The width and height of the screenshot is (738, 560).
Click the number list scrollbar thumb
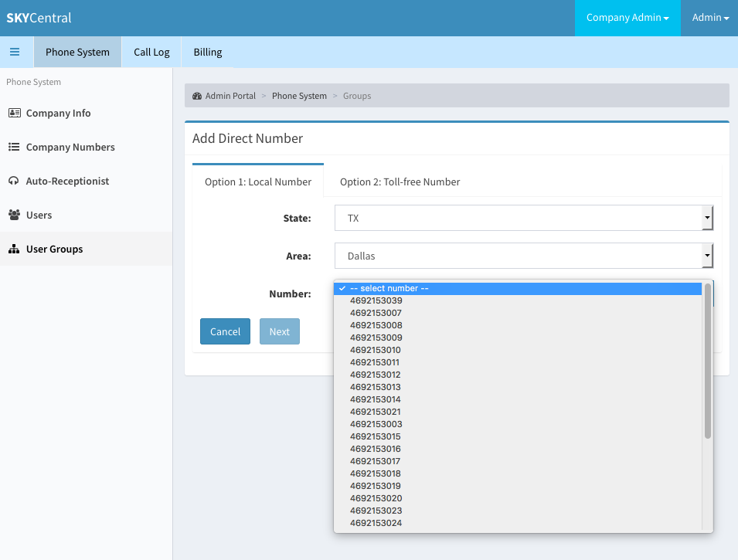707,361
